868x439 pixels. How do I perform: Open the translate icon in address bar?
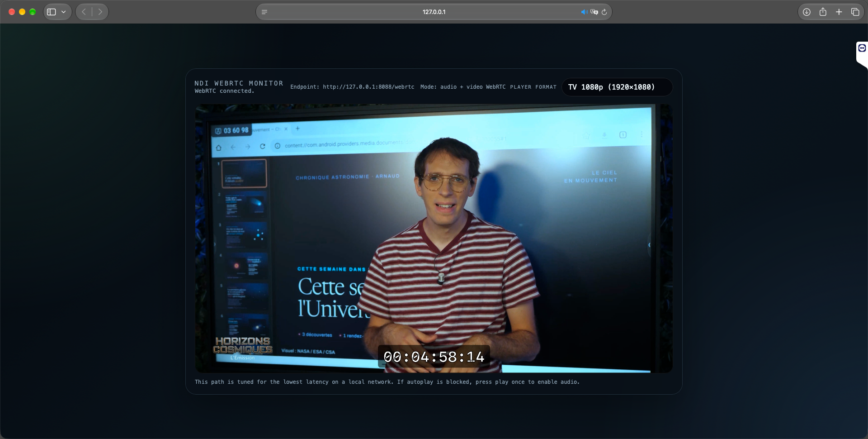click(x=594, y=12)
